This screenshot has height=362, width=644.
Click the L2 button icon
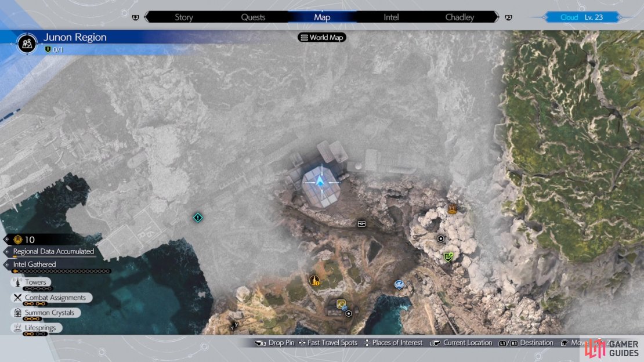coord(136,17)
